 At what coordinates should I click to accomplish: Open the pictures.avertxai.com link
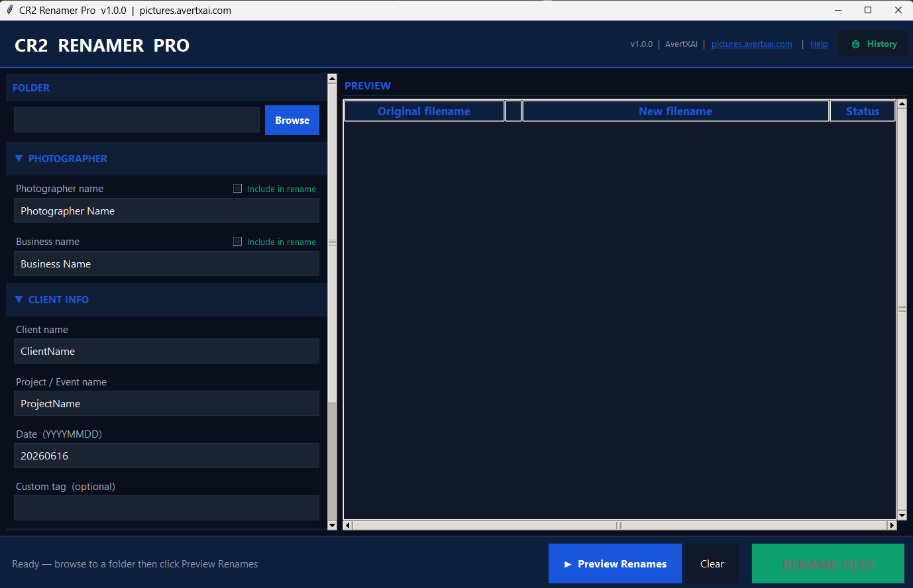(x=751, y=44)
